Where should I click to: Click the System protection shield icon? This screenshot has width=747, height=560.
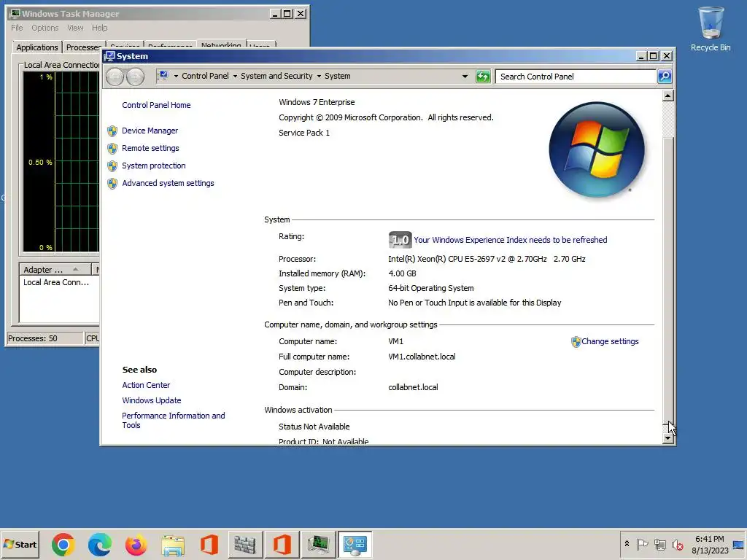(x=112, y=166)
